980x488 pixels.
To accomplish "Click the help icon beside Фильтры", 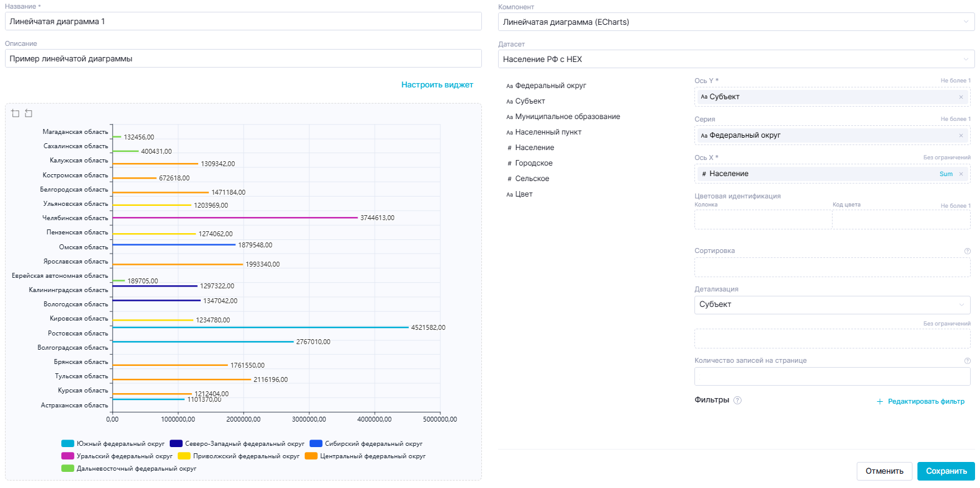I will [x=737, y=401].
